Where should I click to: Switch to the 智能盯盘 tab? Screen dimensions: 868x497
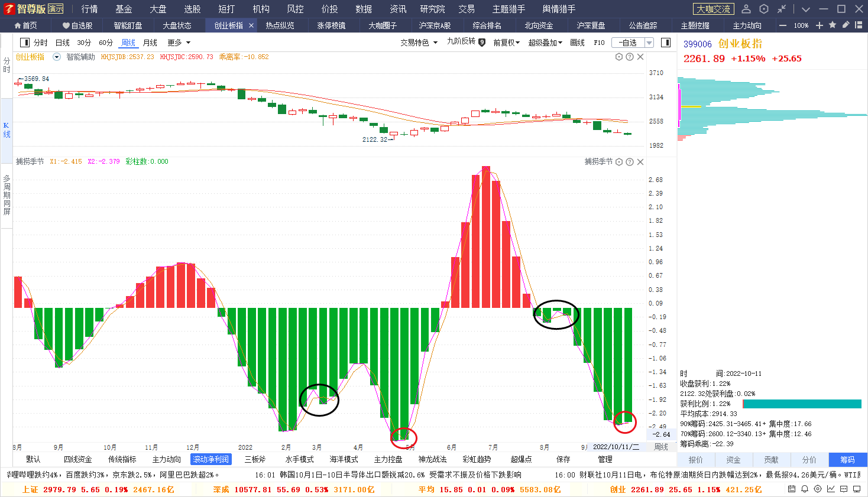pos(128,25)
